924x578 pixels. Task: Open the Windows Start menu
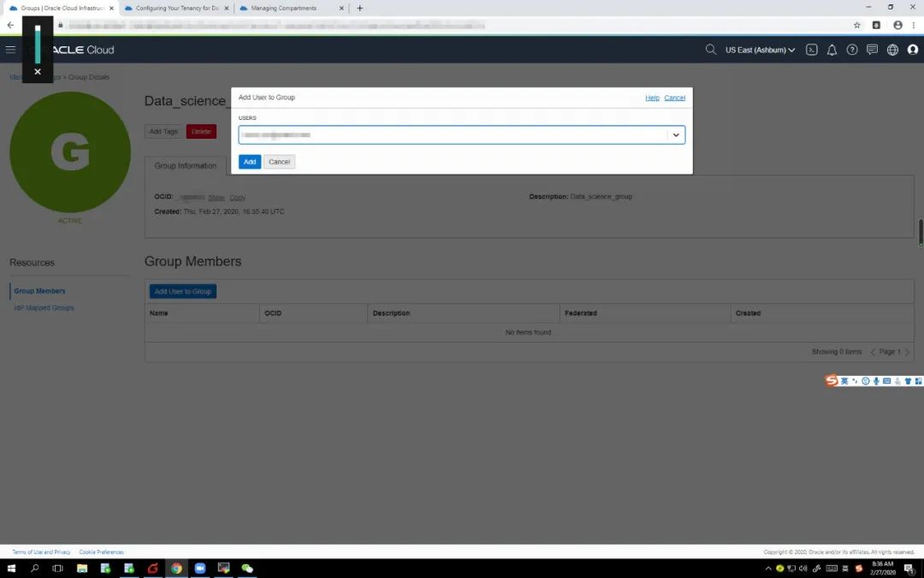11,569
